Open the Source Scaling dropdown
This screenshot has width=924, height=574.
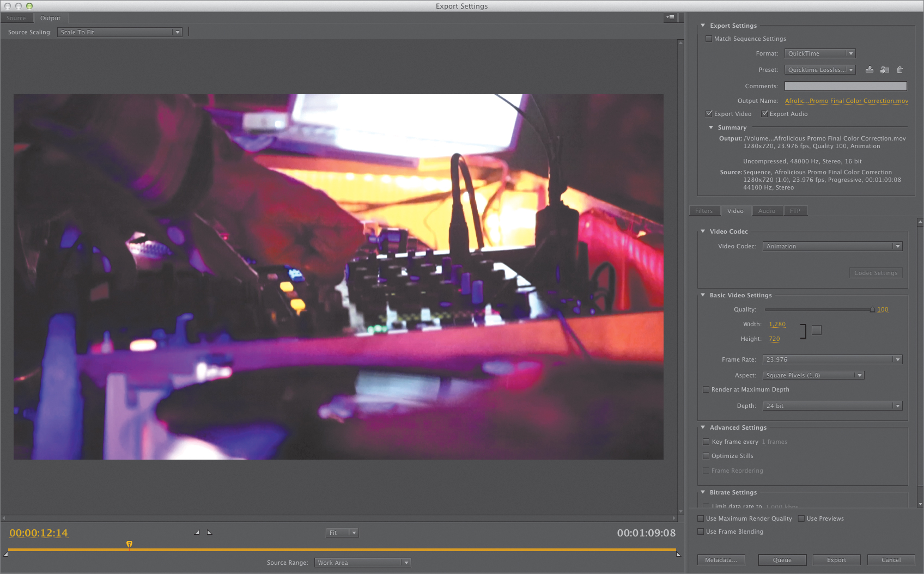pos(119,32)
